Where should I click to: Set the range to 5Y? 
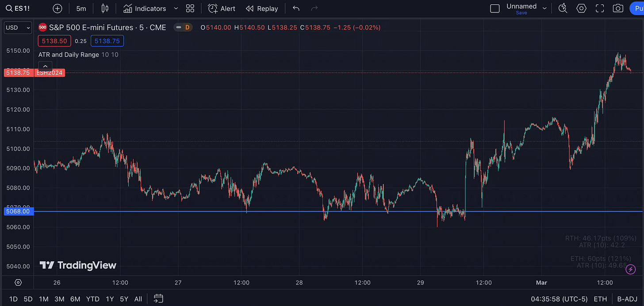click(x=124, y=299)
